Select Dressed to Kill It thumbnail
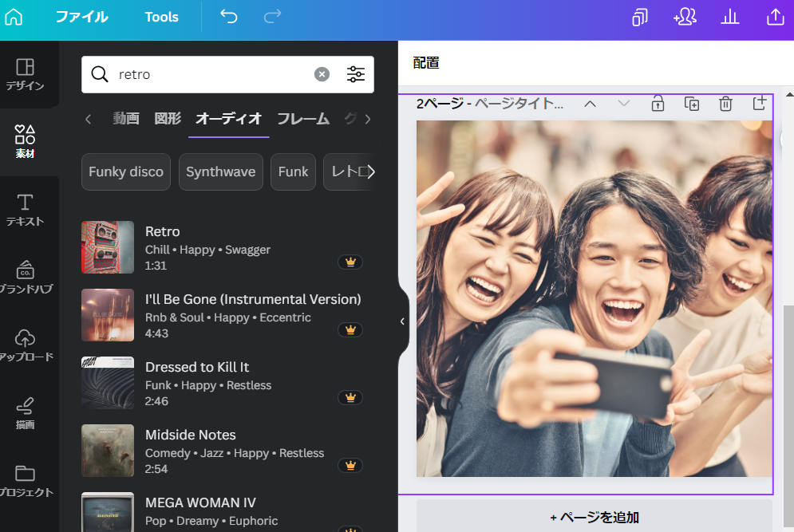Viewport: 794px width, 532px height. tap(108, 383)
